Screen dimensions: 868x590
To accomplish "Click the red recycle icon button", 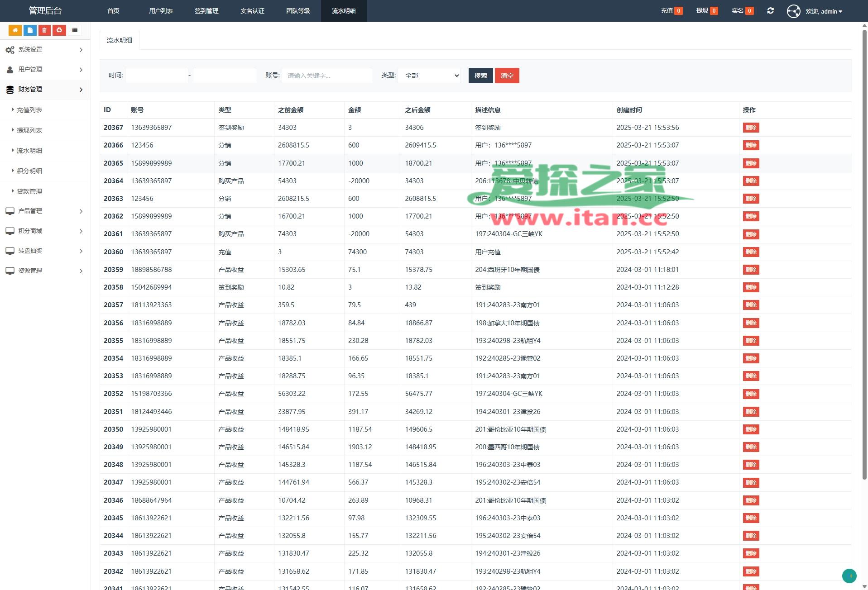I will click(x=59, y=30).
